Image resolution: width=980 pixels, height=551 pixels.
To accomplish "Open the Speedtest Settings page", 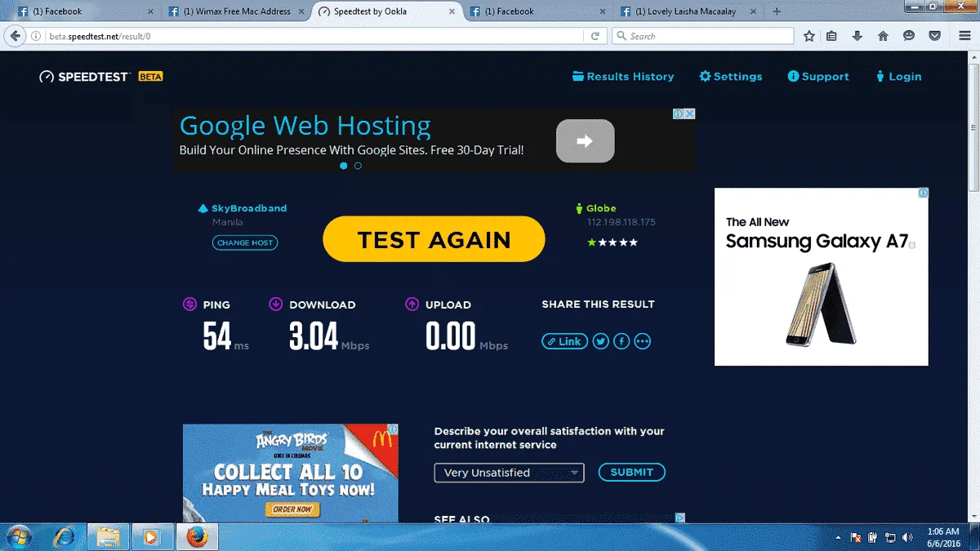I will 730,77.
